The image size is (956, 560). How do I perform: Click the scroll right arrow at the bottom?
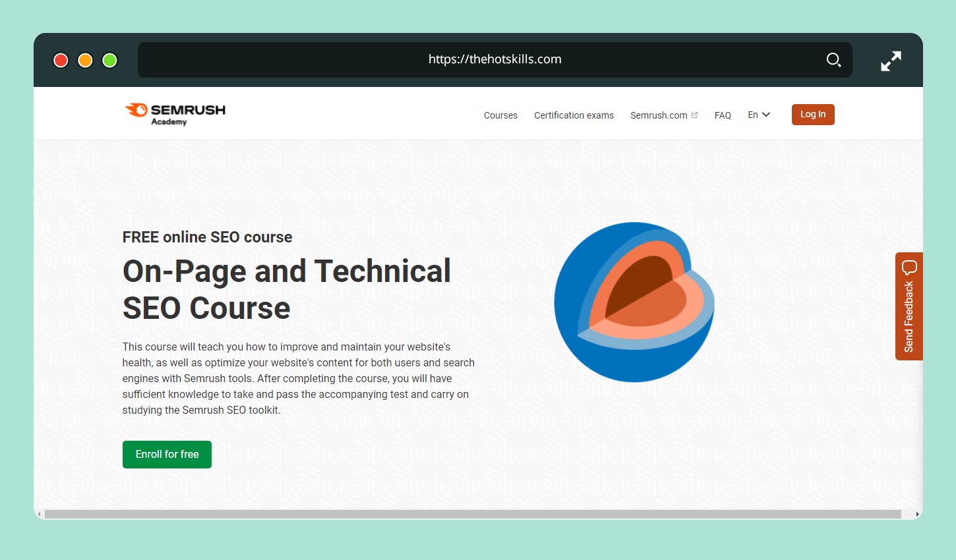[x=917, y=514]
